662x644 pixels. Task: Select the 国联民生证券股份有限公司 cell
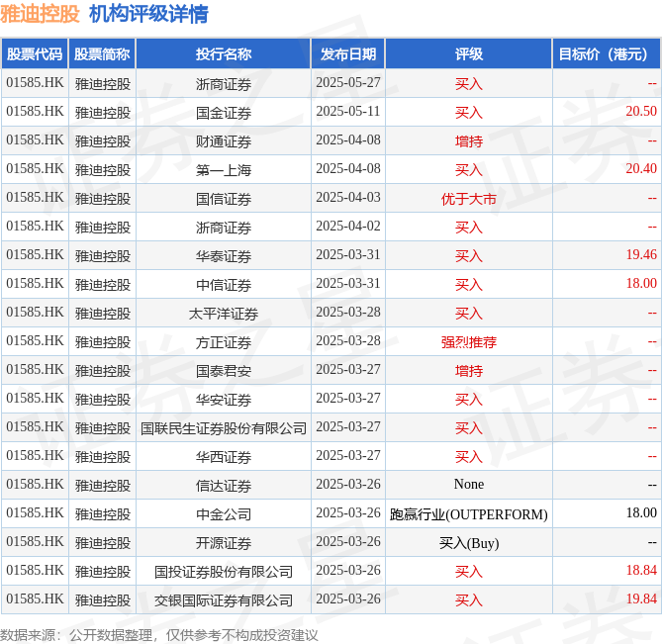point(224,428)
